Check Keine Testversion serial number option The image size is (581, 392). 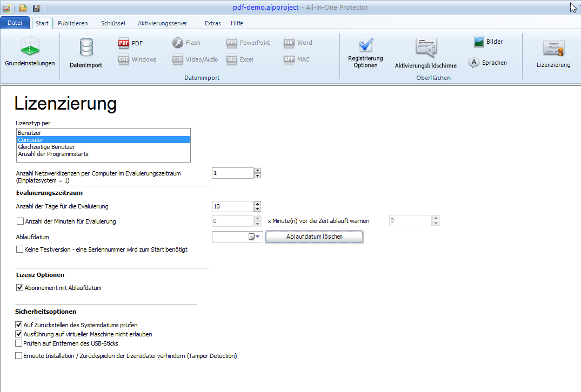pos(20,249)
